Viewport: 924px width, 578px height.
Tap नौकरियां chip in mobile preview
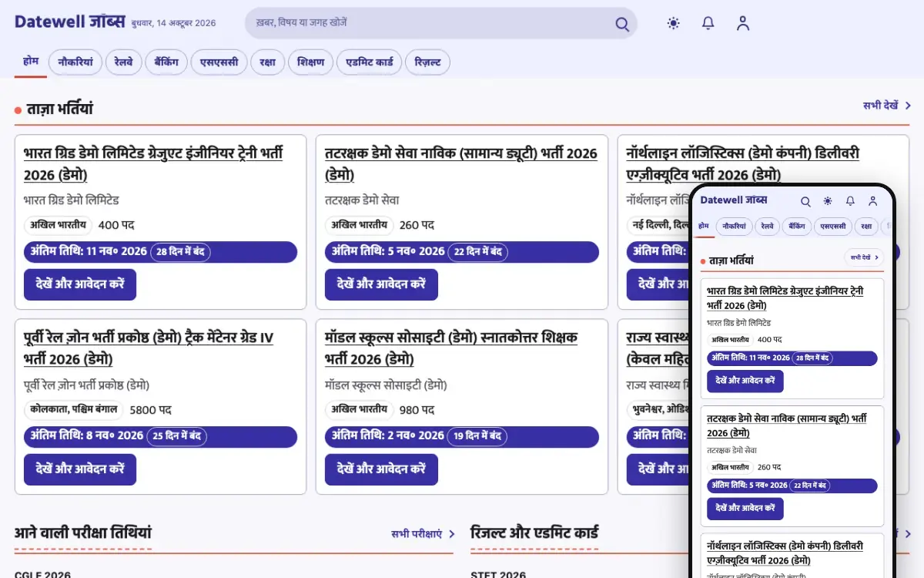click(x=735, y=227)
